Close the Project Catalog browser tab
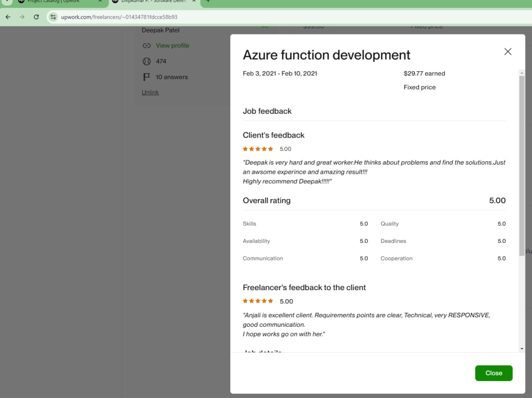Viewport: 532px width, 398px height. (x=100, y=2)
